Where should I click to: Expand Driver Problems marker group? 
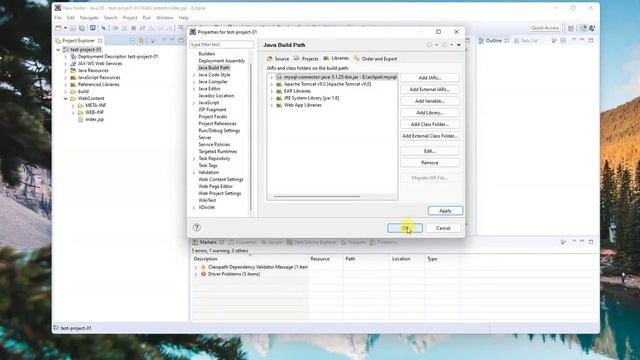point(196,274)
